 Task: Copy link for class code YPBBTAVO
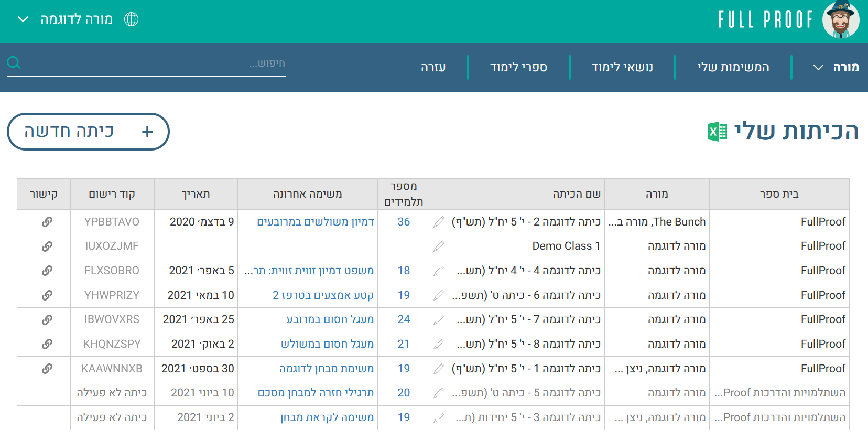tap(47, 222)
